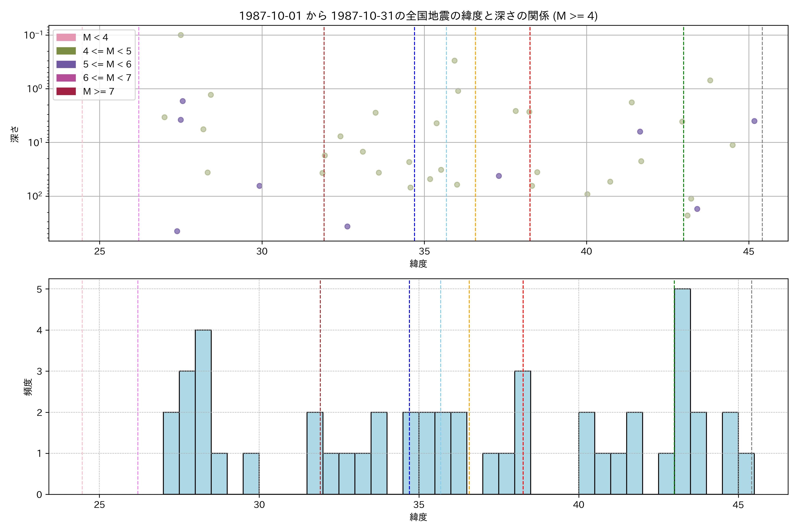Click the lowest purple scatter point near latitude 27
This screenshot has height=532, width=798.
point(177,231)
